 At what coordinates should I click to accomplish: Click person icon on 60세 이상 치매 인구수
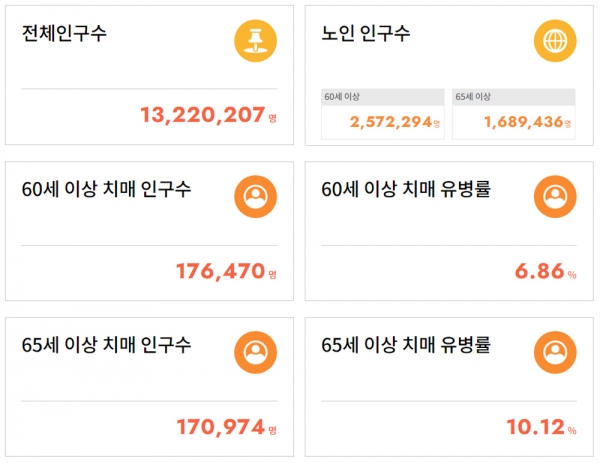[x=256, y=197]
